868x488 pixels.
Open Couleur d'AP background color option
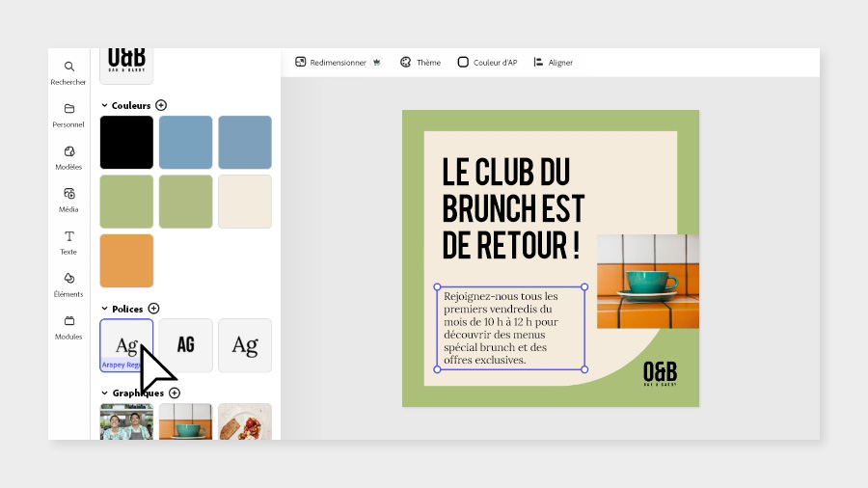click(x=488, y=63)
